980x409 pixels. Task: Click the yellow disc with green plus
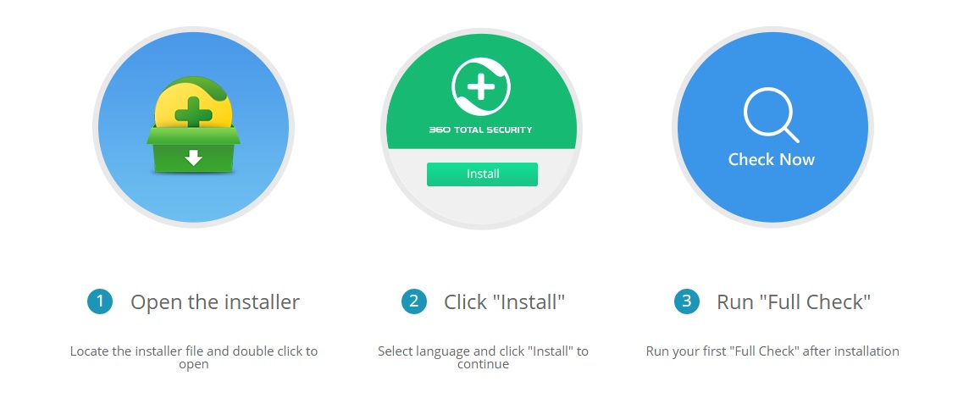click(193, 106)
